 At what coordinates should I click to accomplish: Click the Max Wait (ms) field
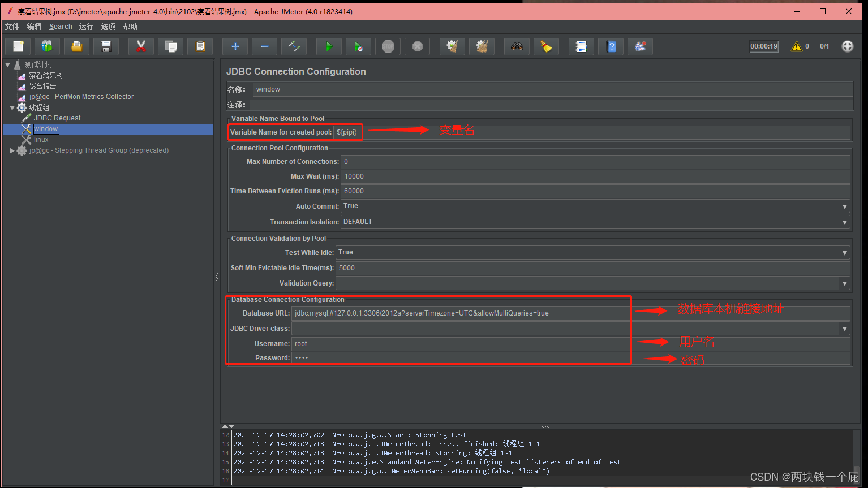(595, 176)
